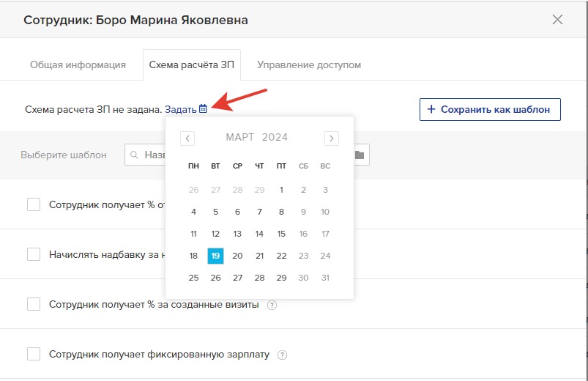Click the МАРТ month label in calendar
This screenshot has width=588, height=381.
240,138
